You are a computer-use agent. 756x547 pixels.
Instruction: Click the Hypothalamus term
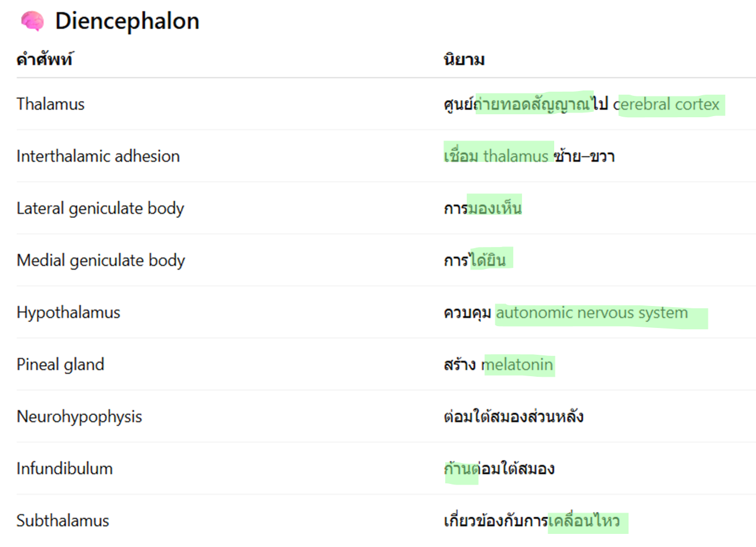point(68,312)
